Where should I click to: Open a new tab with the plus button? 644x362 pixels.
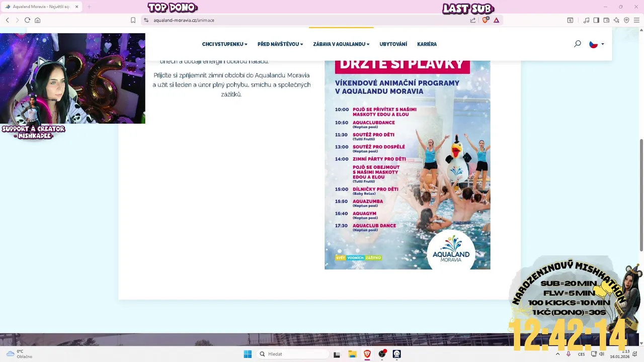(89, 7)
